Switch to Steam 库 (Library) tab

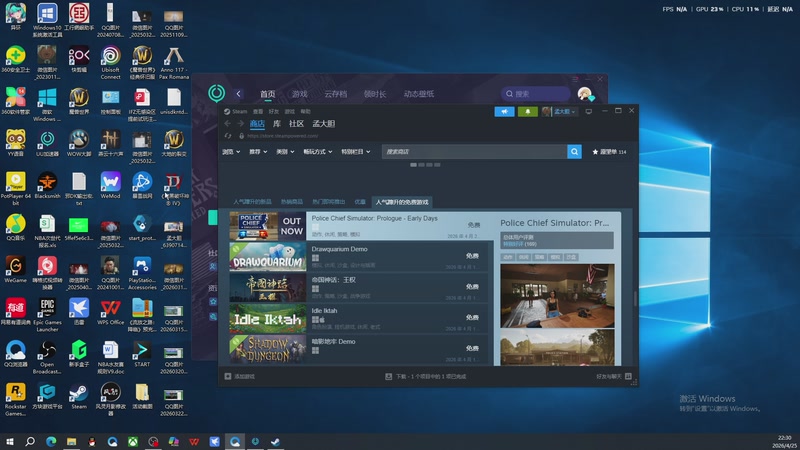277,123
